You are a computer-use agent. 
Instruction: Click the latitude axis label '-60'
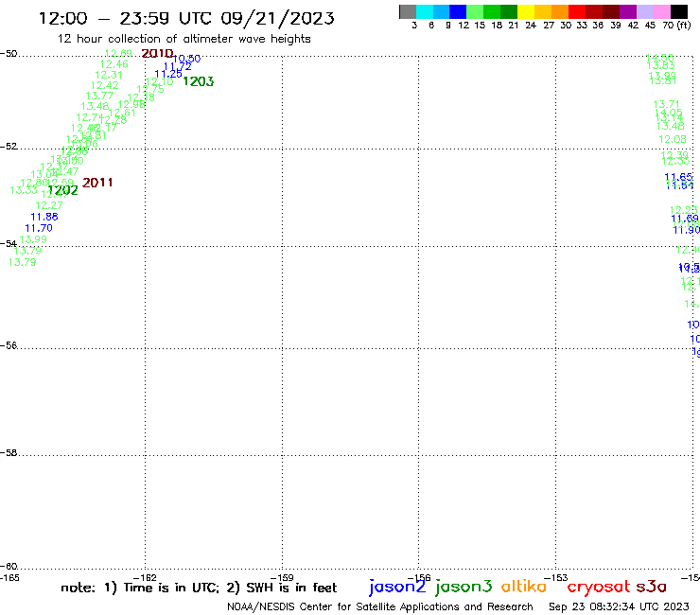click(x=9, y=567)
